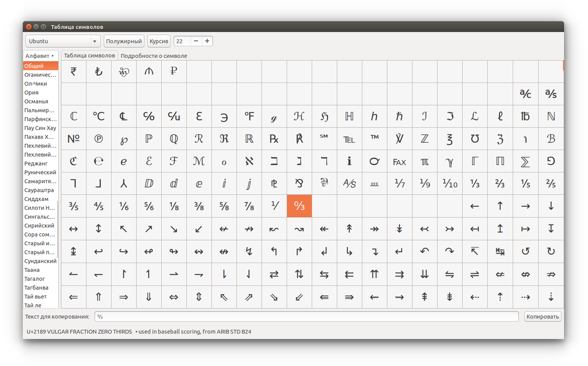Click the one third fraction character
Screen dimensions: 588x366
[475, 184]
